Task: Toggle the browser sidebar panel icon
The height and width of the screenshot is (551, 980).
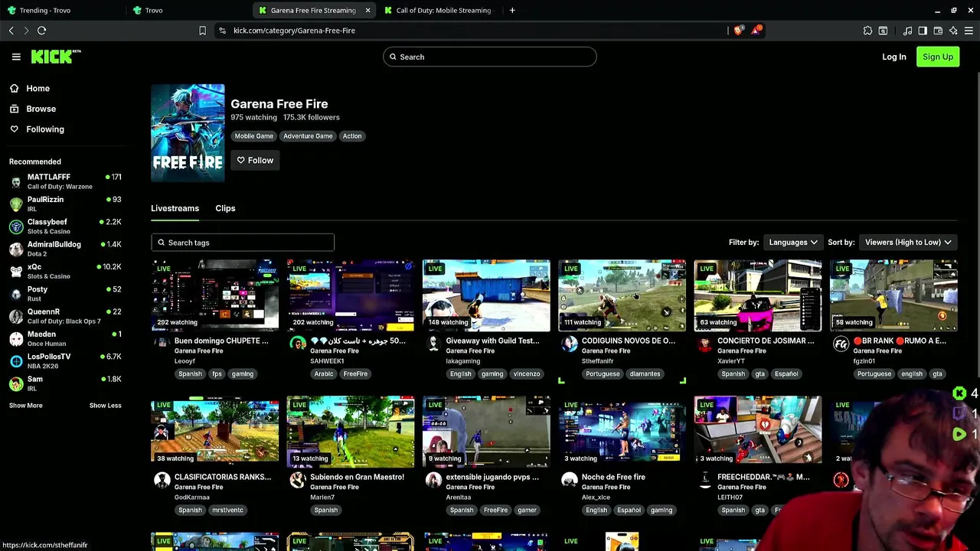Action: (923, 31)
